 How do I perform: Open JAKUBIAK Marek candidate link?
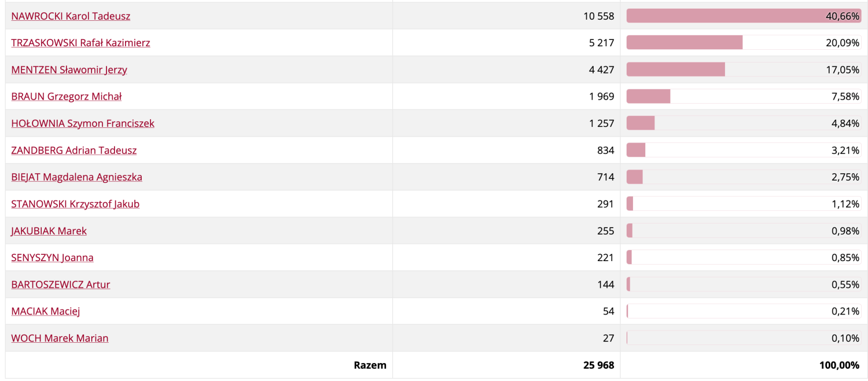[x=49, y=231]
